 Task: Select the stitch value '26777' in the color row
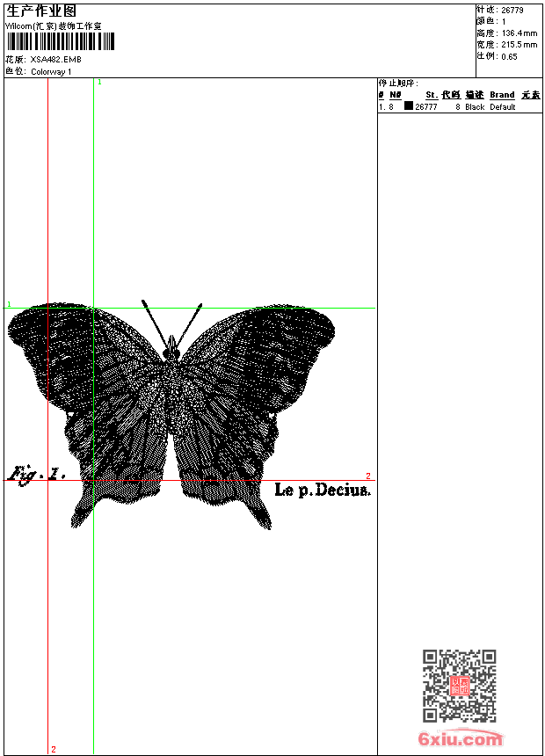[426, 107]
